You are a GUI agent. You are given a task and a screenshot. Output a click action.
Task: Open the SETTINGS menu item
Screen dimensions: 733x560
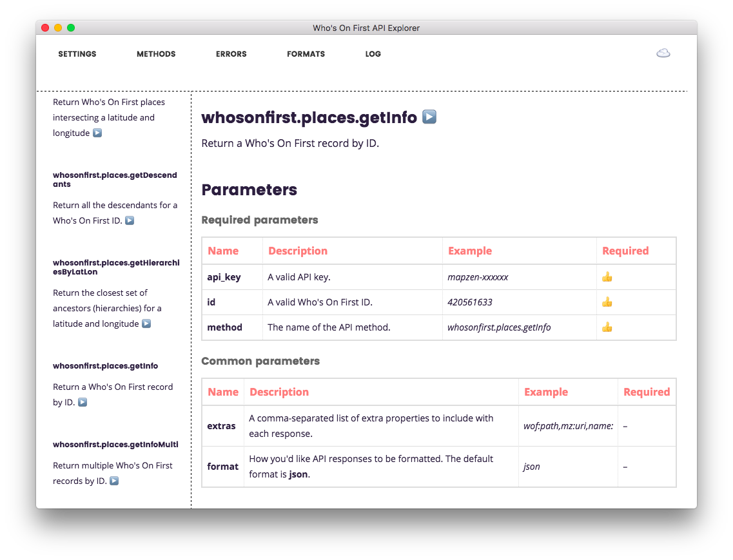[x=77, y=53]
